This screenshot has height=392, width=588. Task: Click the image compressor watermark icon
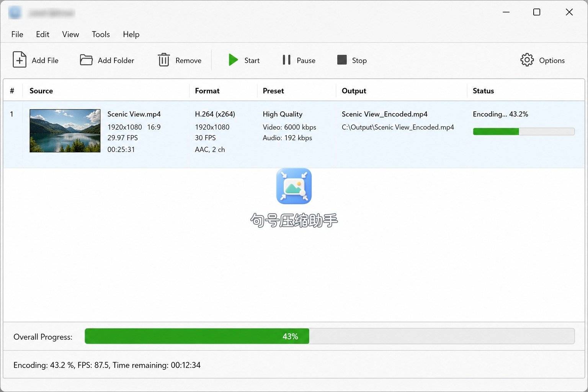[294, 186]
